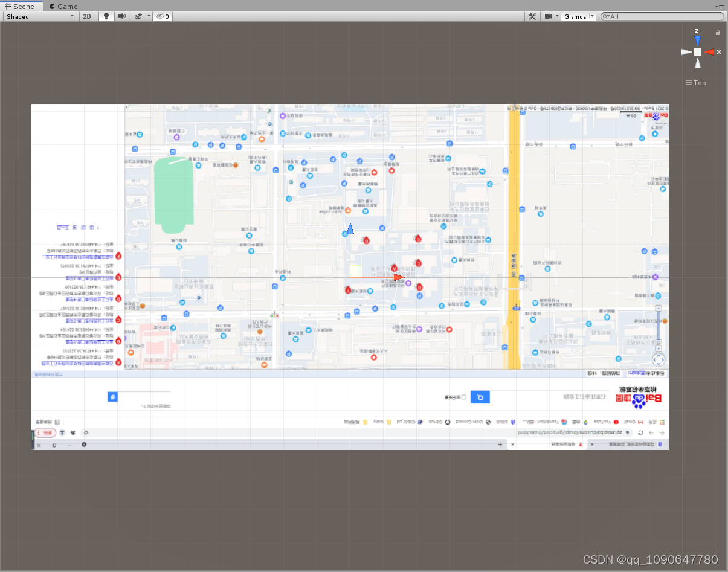
Task: Toggle the scene lighting lamp icon
Action: click(x=106, y=16)
